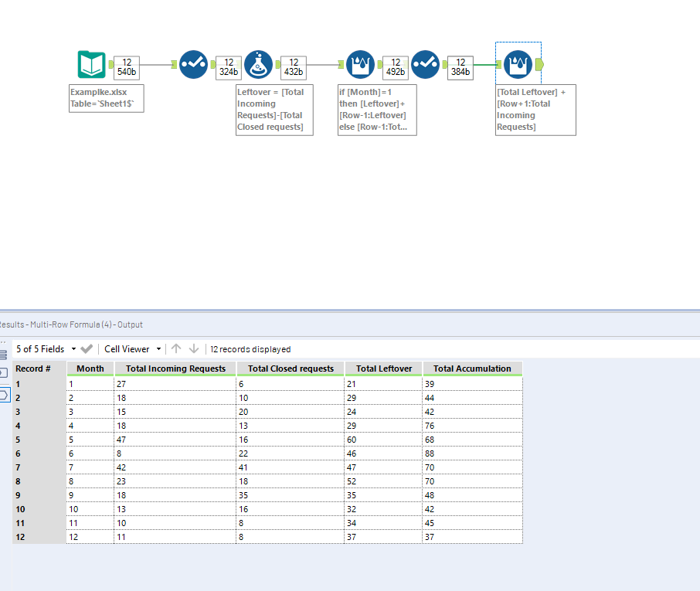This screenshot has width=700, height=591.
Task: Select the Total Incoming Requests column header
Action: pos(175,369)
